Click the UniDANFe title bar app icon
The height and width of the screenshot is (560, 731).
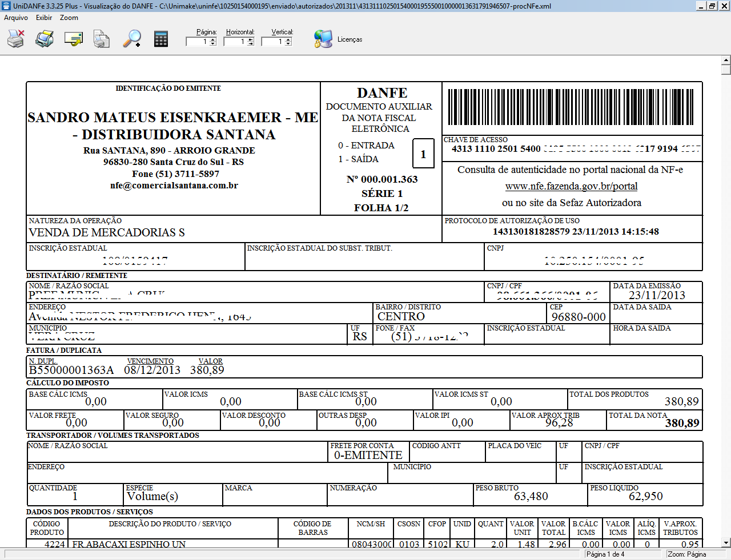6,6
